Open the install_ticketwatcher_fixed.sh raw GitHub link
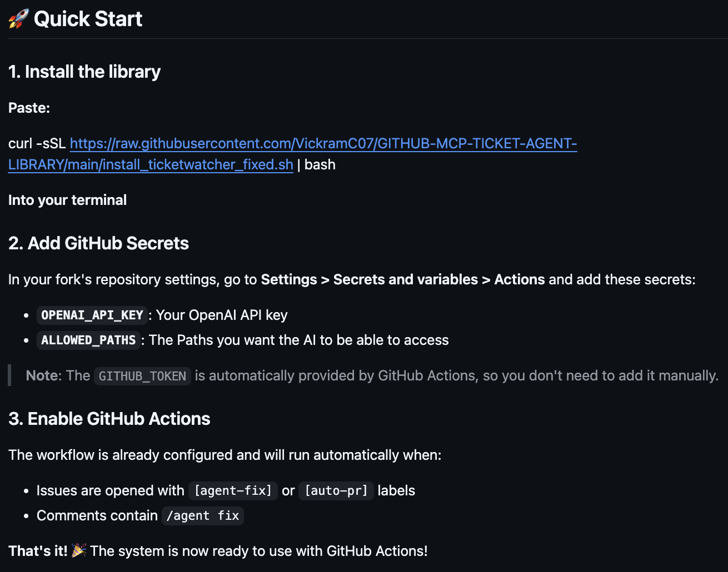 (323, 144)
